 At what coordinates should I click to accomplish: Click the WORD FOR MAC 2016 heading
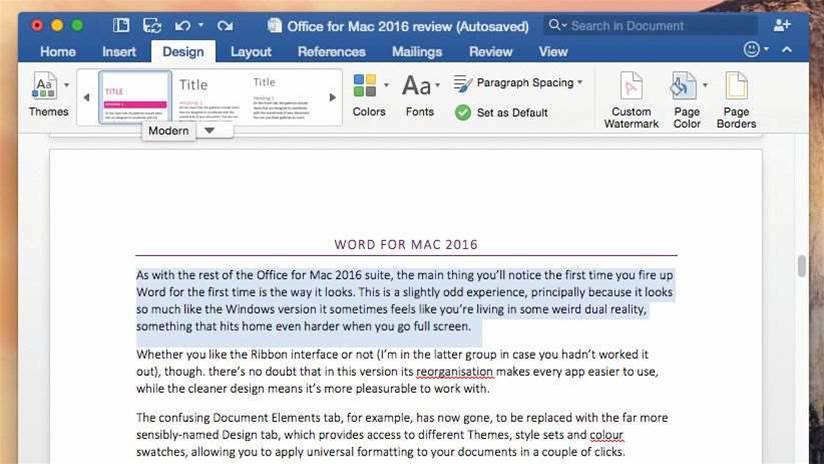tap(406, 244)
